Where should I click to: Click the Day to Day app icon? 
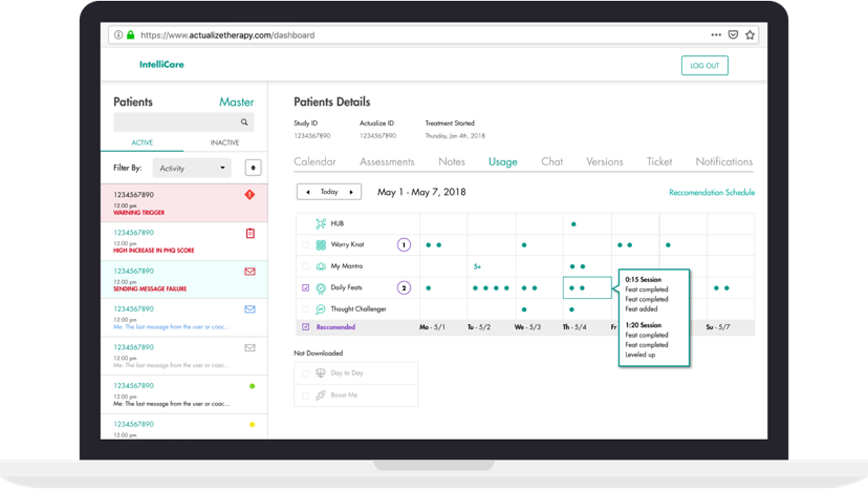[321, 373]
